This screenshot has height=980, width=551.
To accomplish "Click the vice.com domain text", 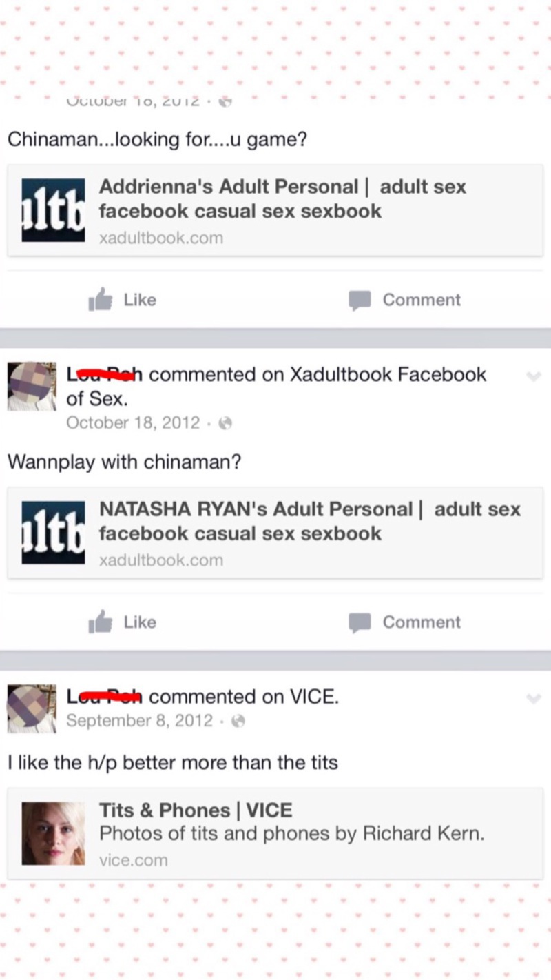I will [x=134, y=860].
